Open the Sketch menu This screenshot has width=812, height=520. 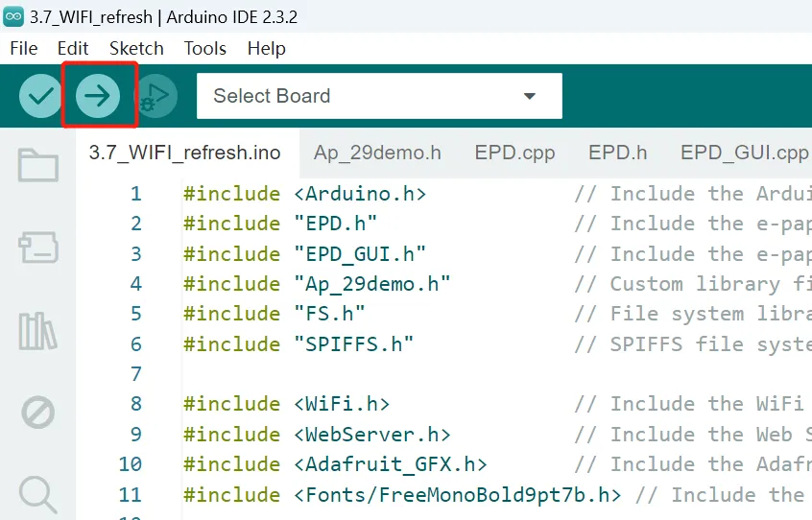(x=136, y=49)
